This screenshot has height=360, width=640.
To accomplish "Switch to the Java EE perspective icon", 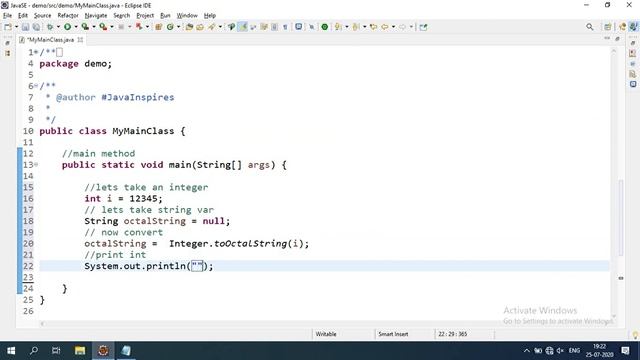I will click(622, 27).
